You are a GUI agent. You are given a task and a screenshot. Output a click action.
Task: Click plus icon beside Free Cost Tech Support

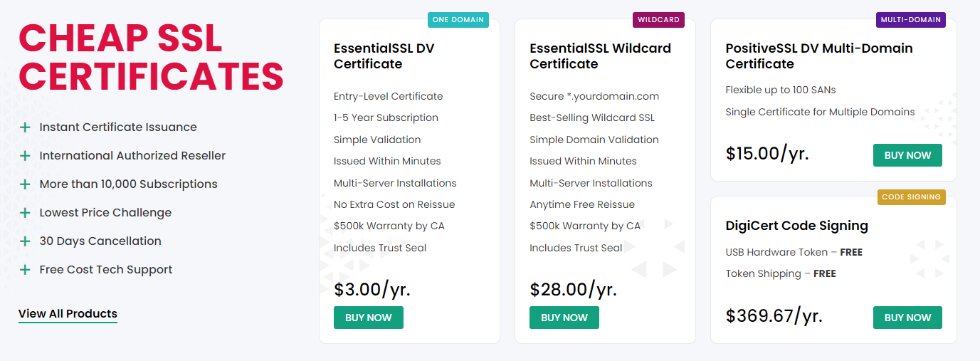pyautogui.click(x=25, y=270)
